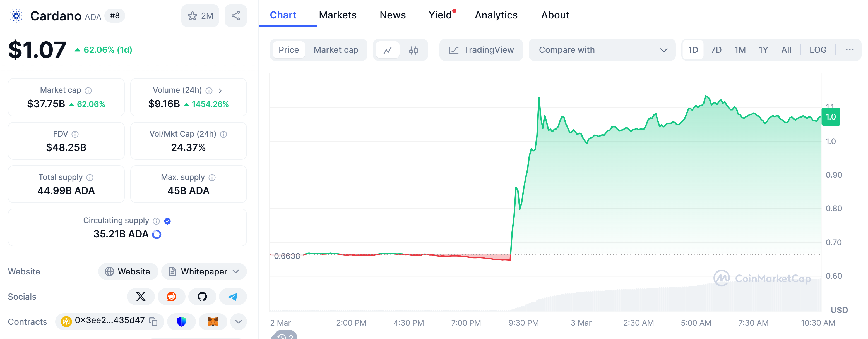Switch to the Markets tab
868x339 pixels.
[337, 15]
